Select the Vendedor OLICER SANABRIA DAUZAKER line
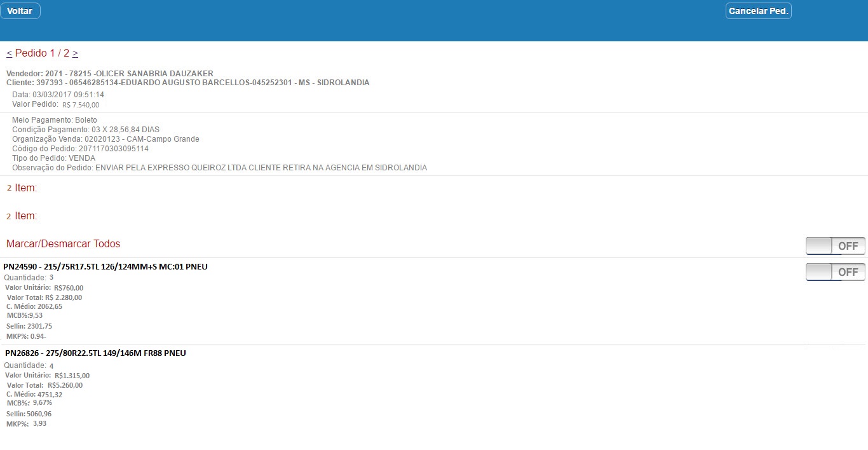This screenshot has width=868, height=450. click(110, 74)
